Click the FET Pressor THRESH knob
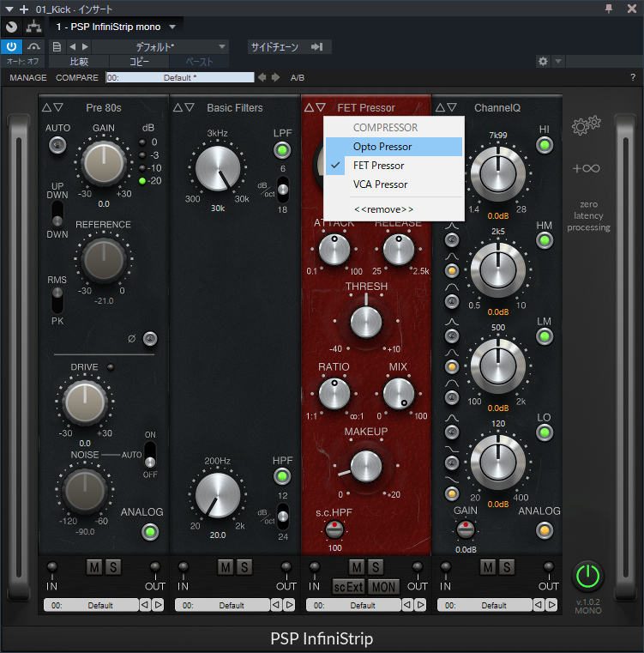 pos(366,322)
